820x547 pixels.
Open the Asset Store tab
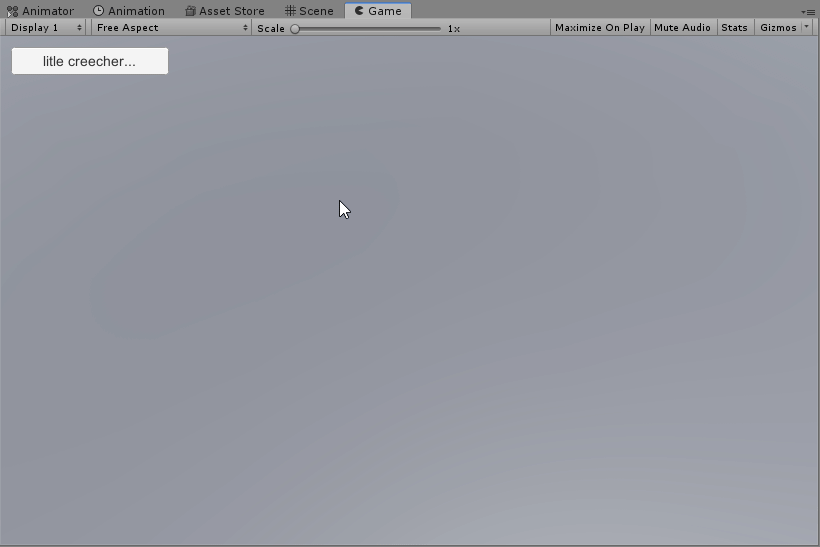click(225, 11)
